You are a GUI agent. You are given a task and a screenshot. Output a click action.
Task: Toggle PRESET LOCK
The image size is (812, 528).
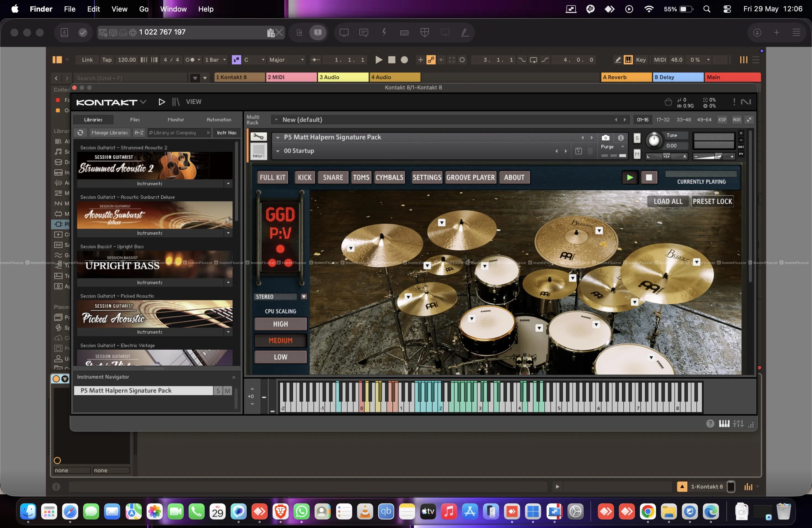coord(712,202)
